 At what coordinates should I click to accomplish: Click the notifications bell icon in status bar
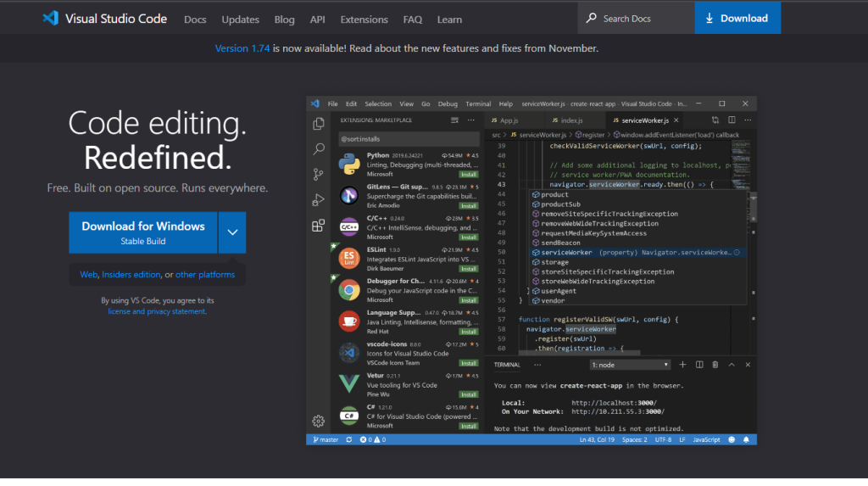[x=746, y=440]
